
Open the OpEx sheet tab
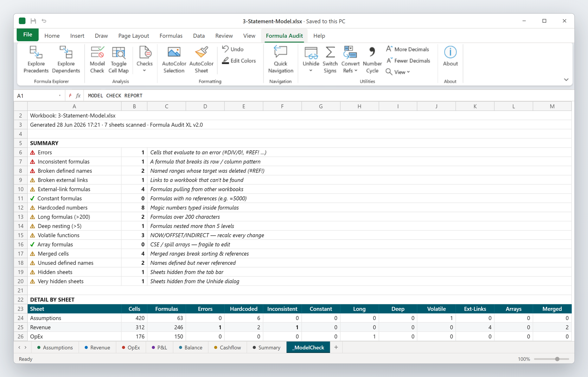(131, 347)
